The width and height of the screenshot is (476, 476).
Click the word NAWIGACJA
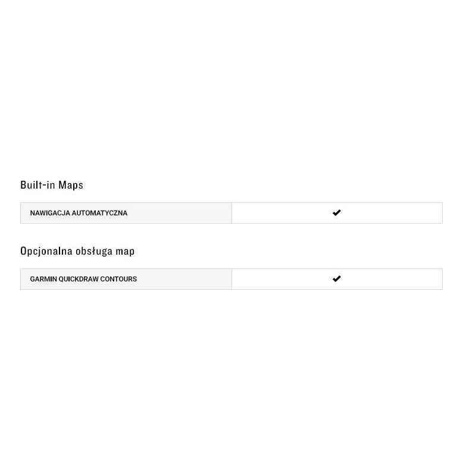pyautogui.click(x=49, y=213)
